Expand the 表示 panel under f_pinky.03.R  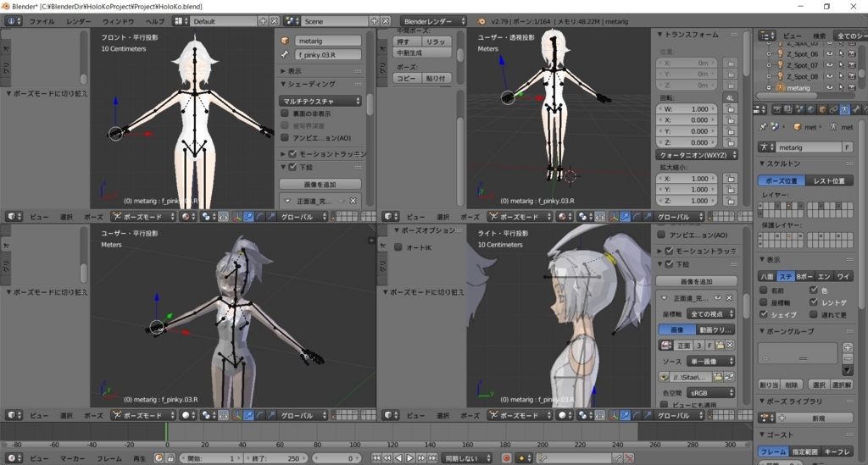point(283,71)
